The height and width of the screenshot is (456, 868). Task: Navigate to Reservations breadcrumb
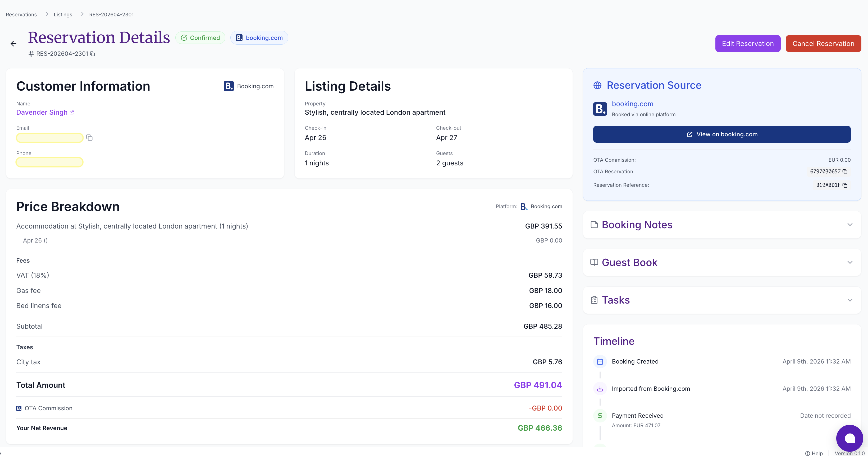(21, 15)
